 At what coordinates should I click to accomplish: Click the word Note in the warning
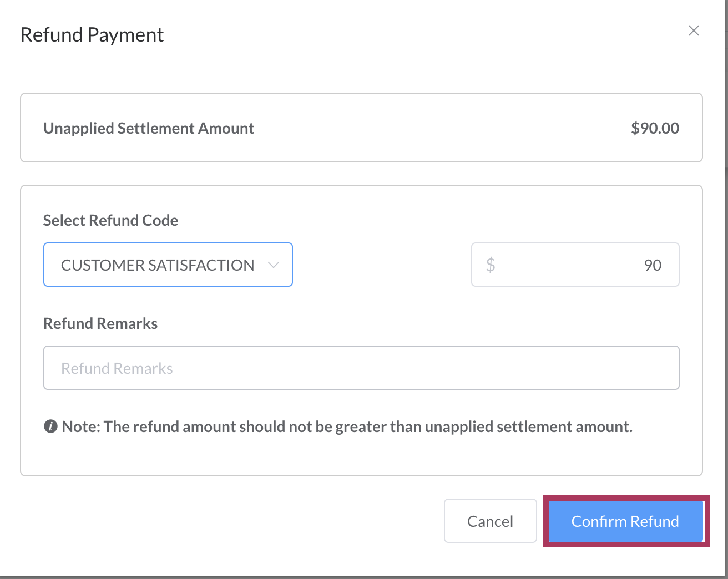[80, 426]
